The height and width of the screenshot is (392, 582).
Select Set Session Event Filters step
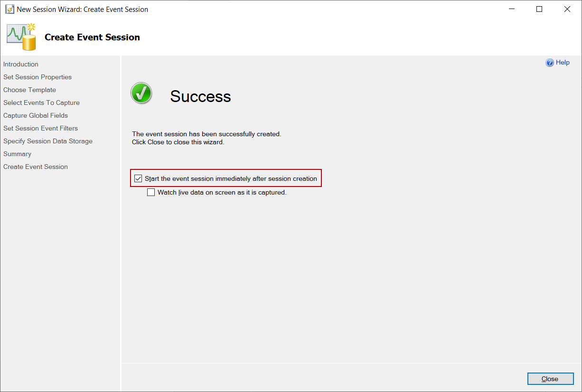40,128
